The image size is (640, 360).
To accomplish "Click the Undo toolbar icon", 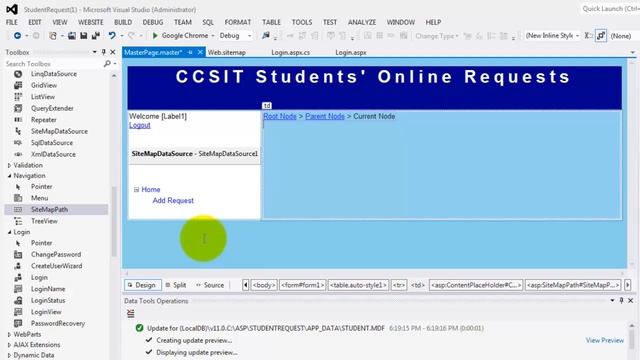I will coord(112,36).
